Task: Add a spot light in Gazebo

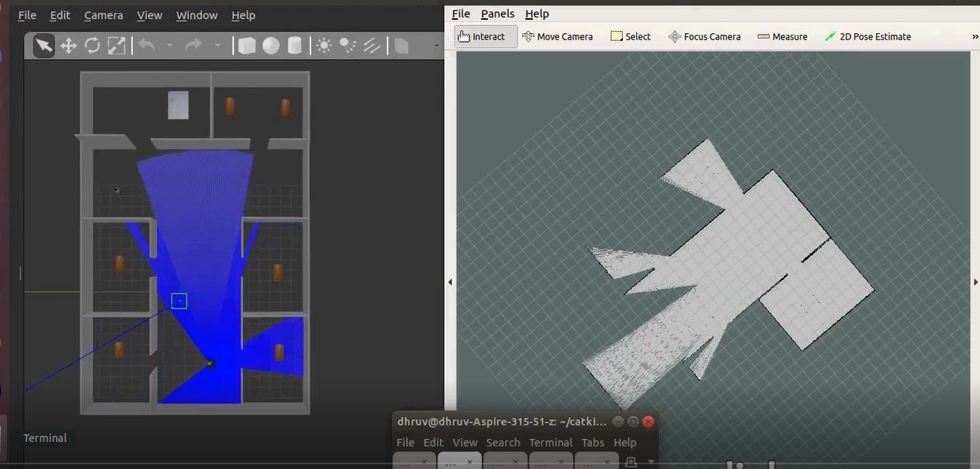Action: [348, 46]
